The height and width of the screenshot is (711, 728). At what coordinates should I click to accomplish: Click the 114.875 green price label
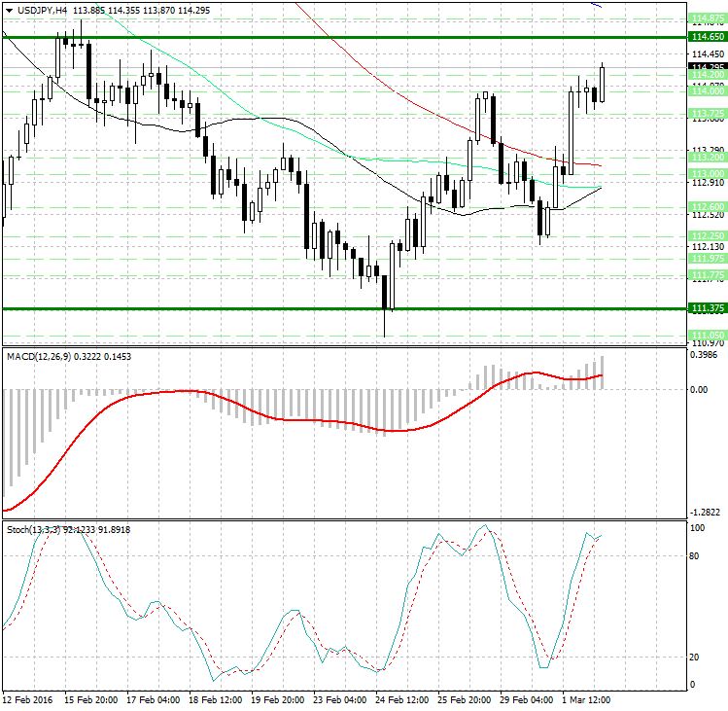coord(707,18)
